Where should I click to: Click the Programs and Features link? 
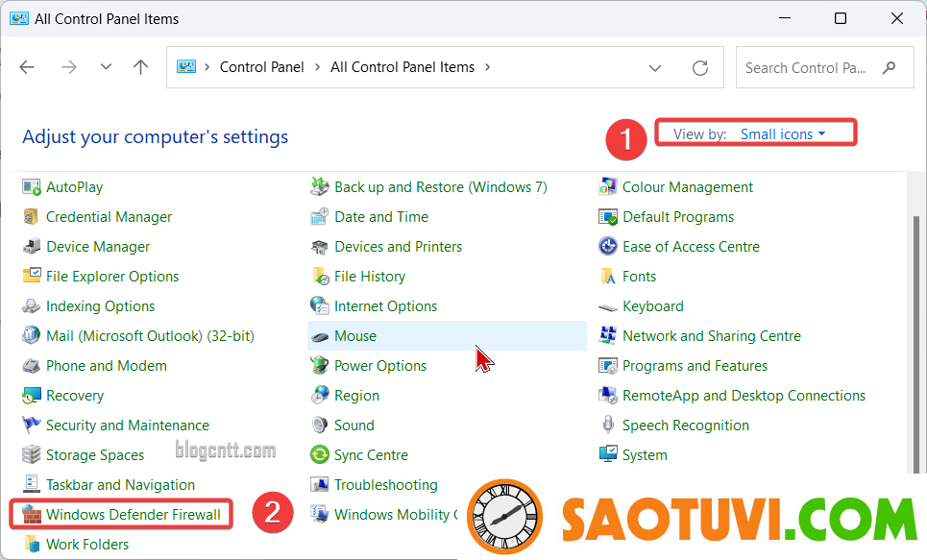pos(695,366)
